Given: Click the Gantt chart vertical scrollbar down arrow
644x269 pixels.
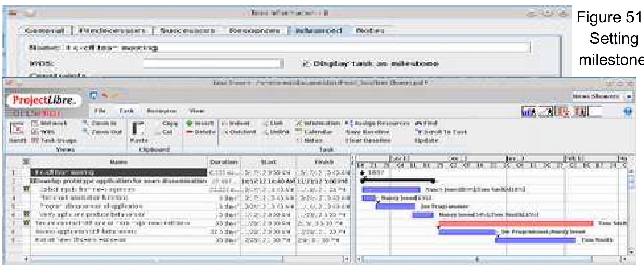Looking at the screenshot, I should click(x=631, y=252).
